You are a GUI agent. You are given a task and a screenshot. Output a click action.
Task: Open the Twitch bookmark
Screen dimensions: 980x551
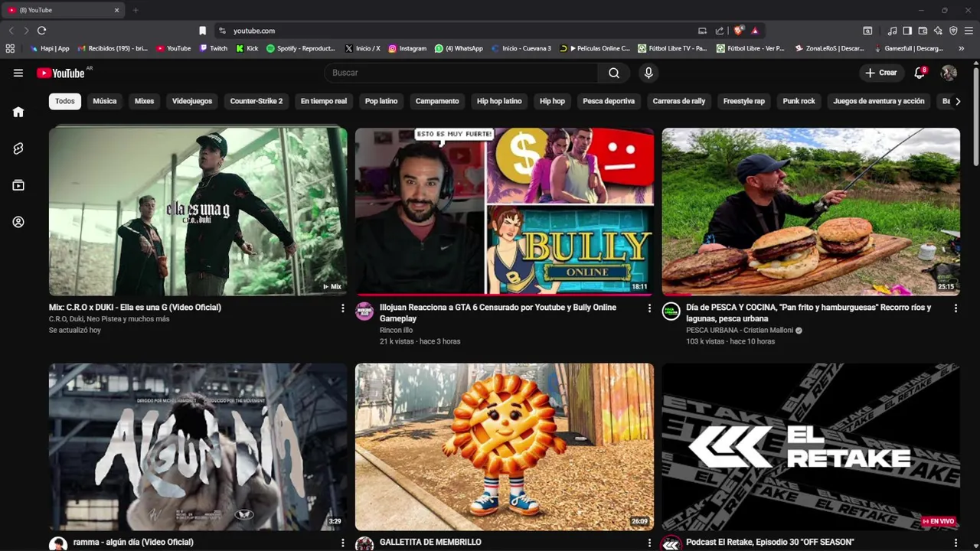pos(214,48)
